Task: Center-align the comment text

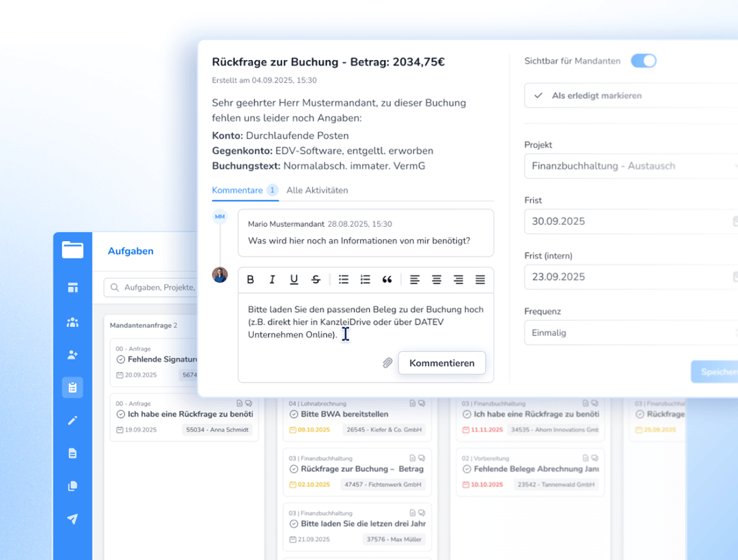Action: (x=437, y=279)
